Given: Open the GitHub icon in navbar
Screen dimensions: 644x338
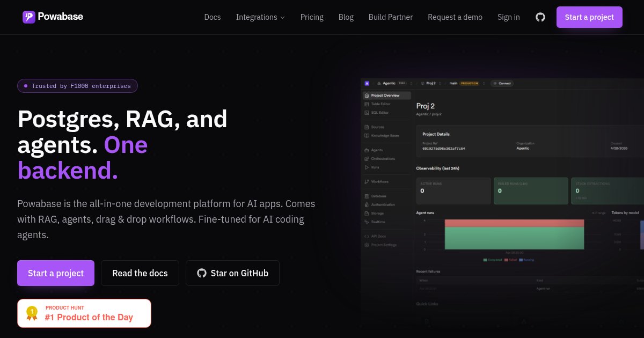Looking at the screenshot, I should (540, 17).
